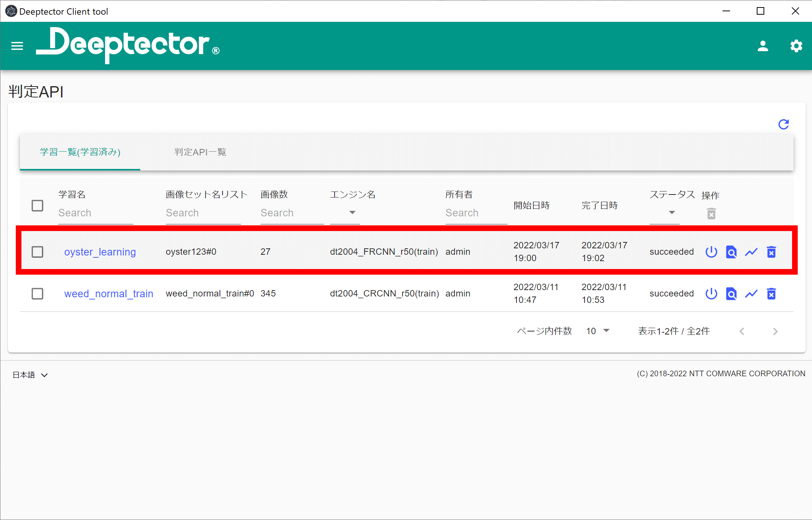Select the 学習一覧(学習済み) tab
Viewport: 812px width, 520px height.
click(80, 152)
